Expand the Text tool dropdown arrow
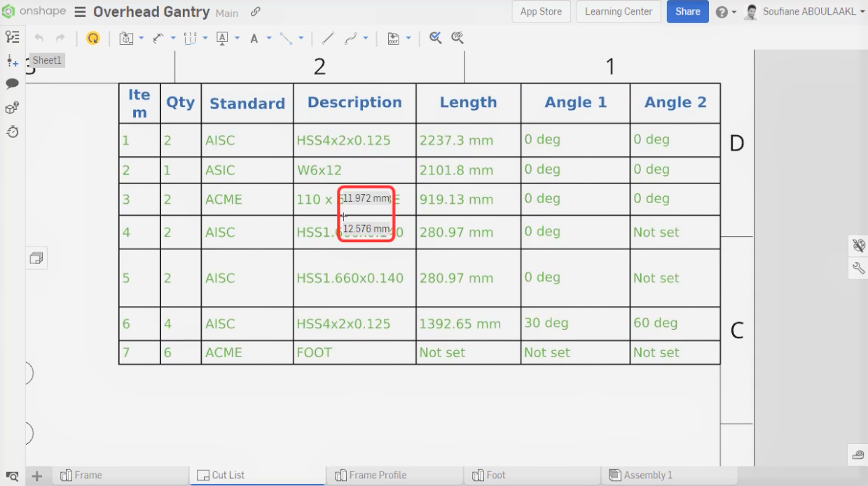Screen dimensions: 868x486 [x=269, y=39]
